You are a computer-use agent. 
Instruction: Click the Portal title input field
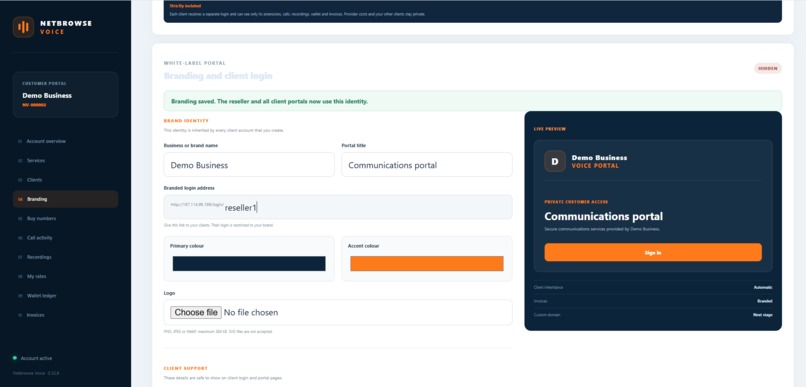pos(427,165)
